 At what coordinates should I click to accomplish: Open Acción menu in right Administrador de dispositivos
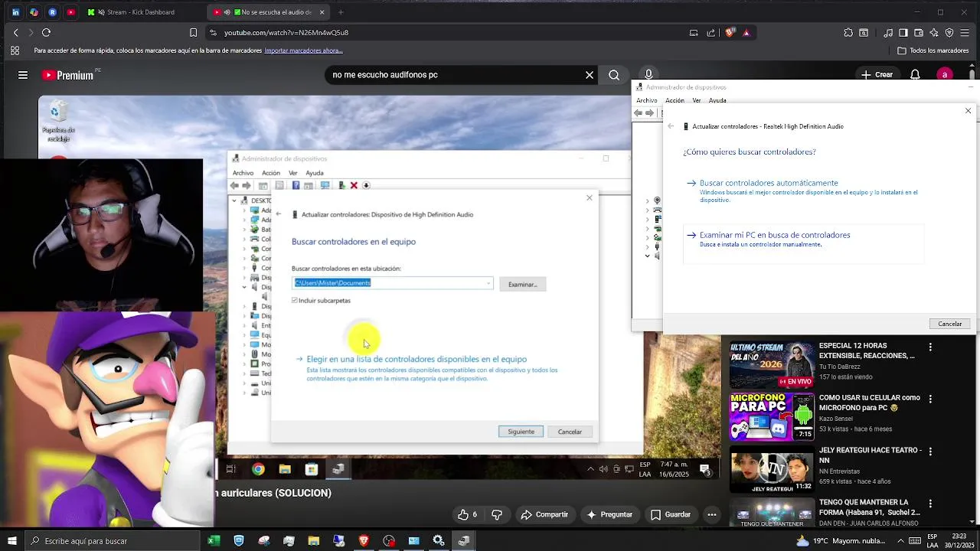675,100
